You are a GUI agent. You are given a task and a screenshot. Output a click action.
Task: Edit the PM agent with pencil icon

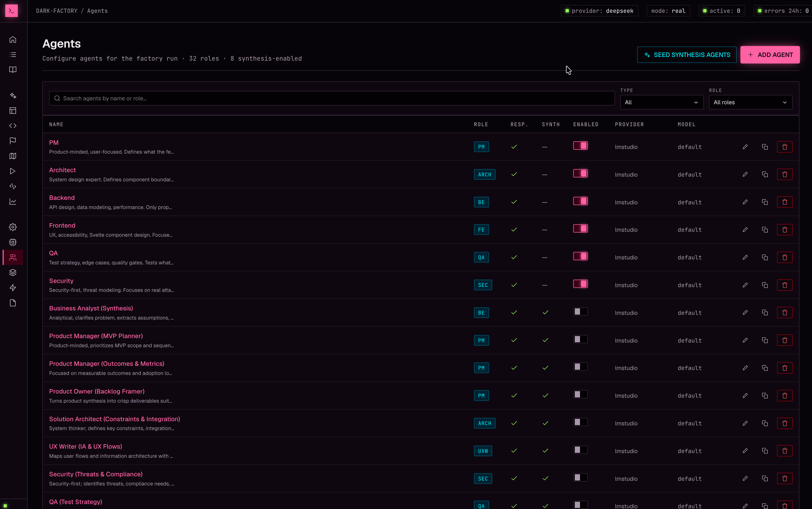745,147
